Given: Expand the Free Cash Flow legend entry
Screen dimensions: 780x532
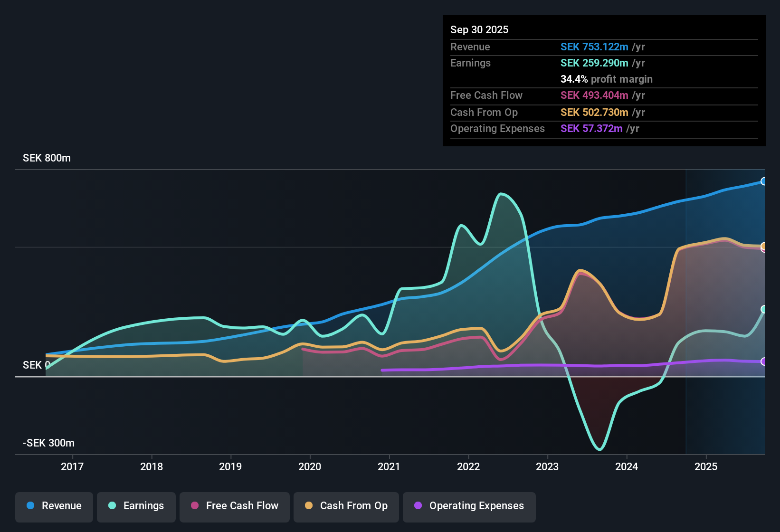Looking at the screenshot, I should (x=234, y=506).
